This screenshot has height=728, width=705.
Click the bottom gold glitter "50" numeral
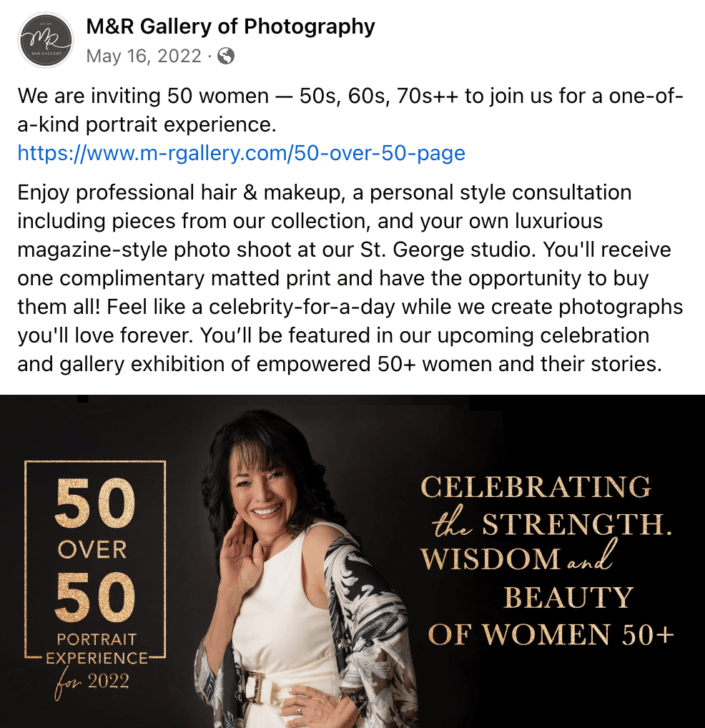coord(94,596)
